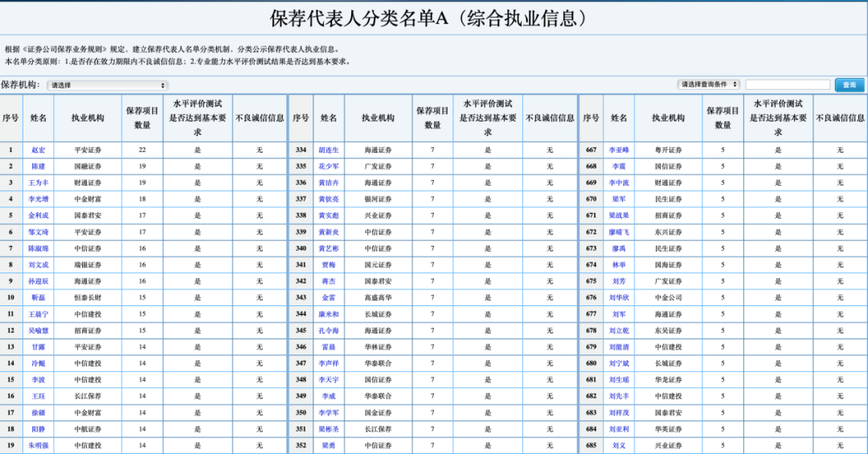The width and height of the screenshot is (868, 454).
Task: Open 孙迎辰's name link
Action: 39,281
